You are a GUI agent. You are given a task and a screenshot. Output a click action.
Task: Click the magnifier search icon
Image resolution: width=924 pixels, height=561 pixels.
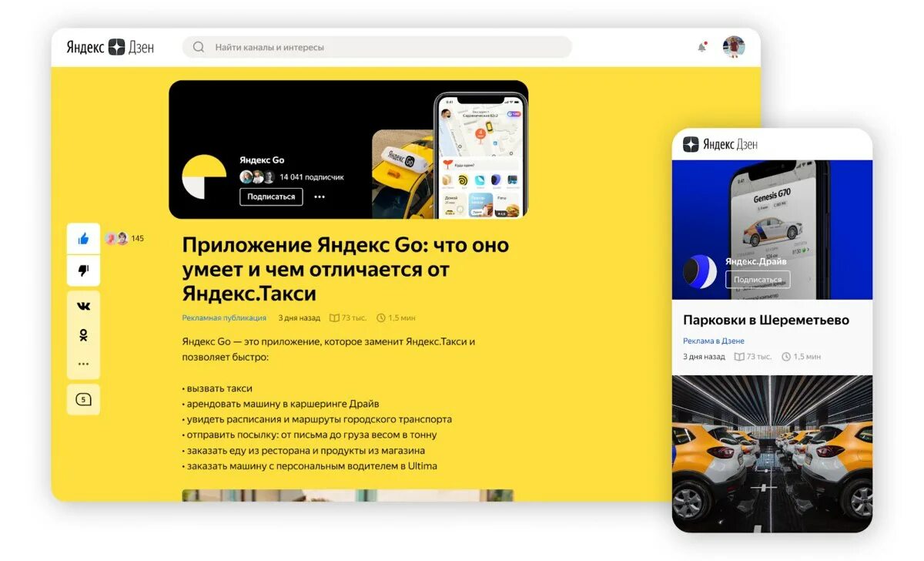pos(199,47)
